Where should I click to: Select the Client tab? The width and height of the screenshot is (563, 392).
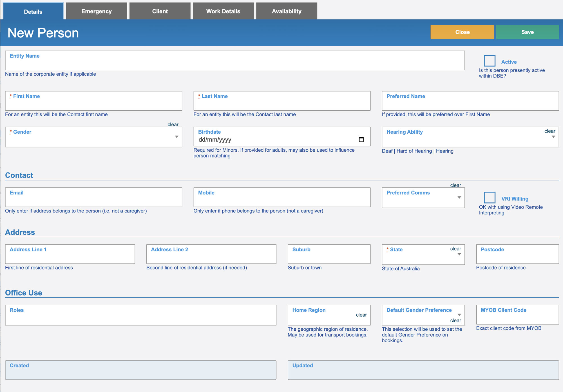[160, 11]
